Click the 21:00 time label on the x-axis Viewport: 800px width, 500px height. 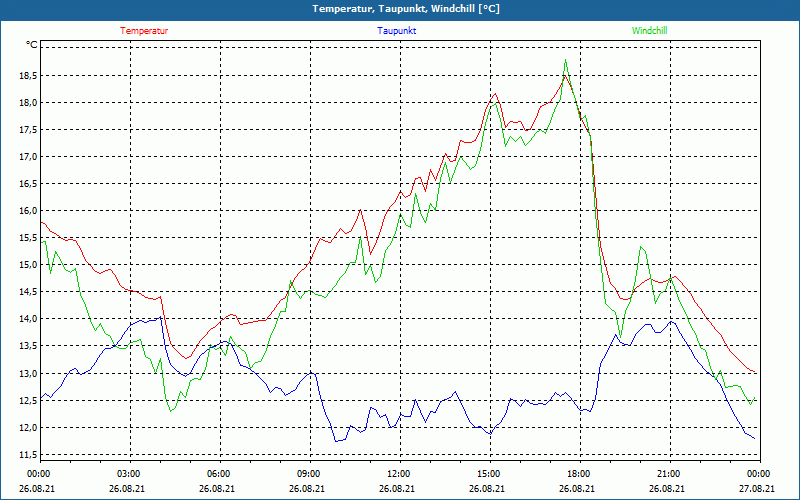(x=670, y=474)
